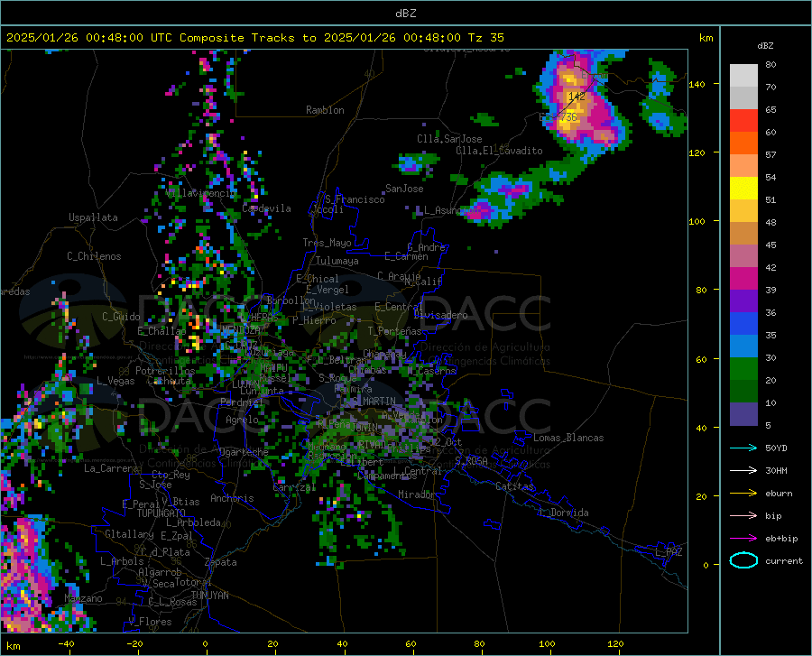This screenshot has height=656, width=812.
Task: Click the 'Clla.SanJose' map label
Action: [x=449, y=139]
